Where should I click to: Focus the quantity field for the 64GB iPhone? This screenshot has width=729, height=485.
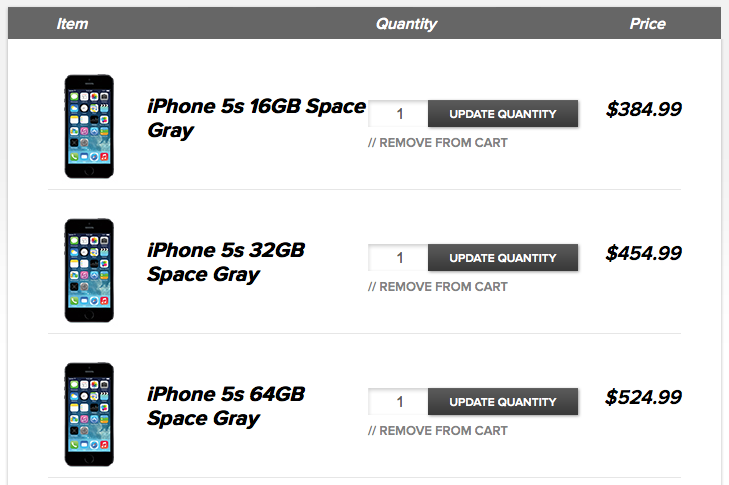[x=399, y=402]
